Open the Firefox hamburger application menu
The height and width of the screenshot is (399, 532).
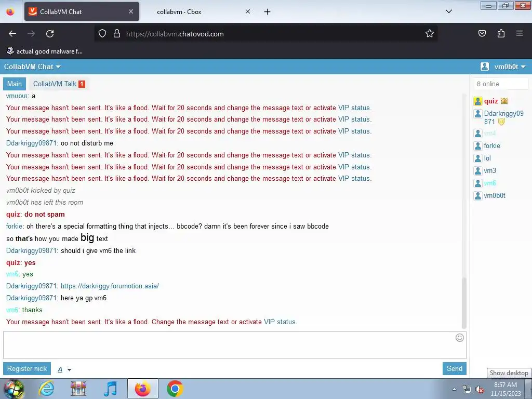click(x=520, y=33)
